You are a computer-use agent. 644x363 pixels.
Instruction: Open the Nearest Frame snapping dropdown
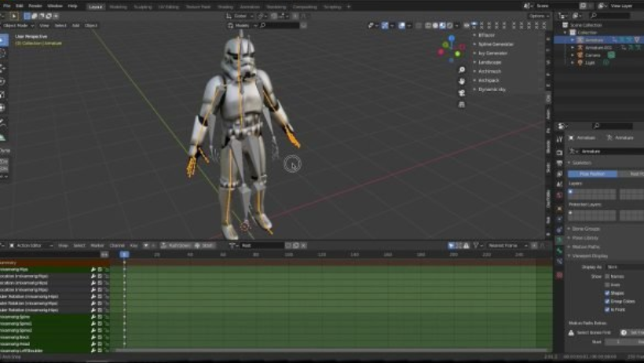(x=508, y=245)
